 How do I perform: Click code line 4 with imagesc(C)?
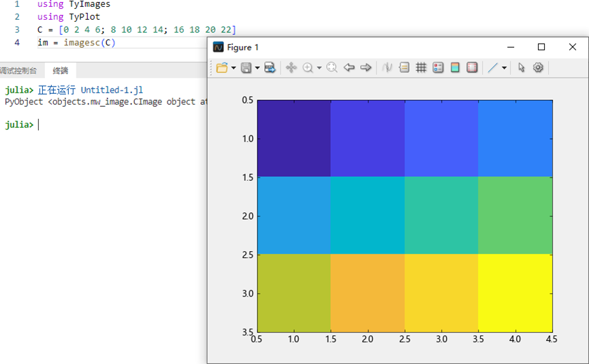[77, 42]
